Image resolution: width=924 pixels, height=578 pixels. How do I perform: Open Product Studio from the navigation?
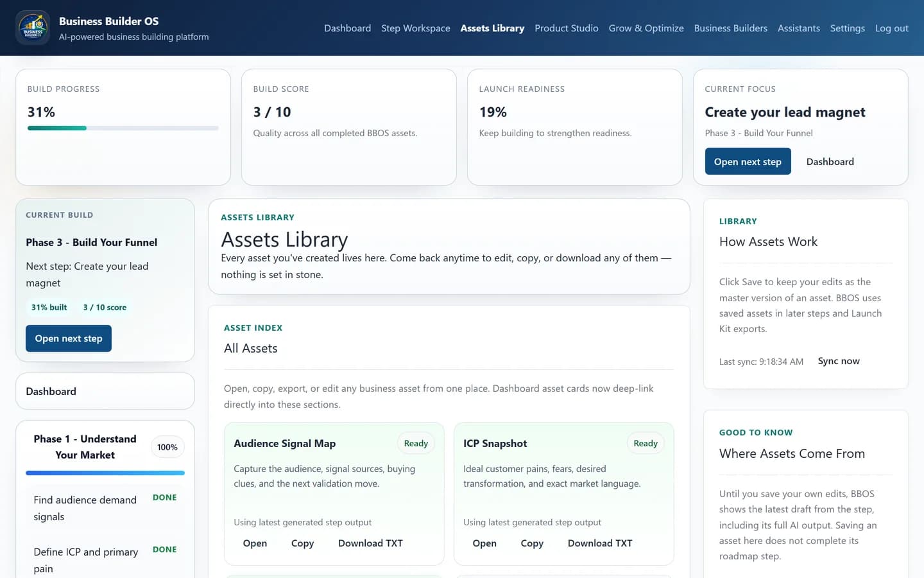click(566, 28)
